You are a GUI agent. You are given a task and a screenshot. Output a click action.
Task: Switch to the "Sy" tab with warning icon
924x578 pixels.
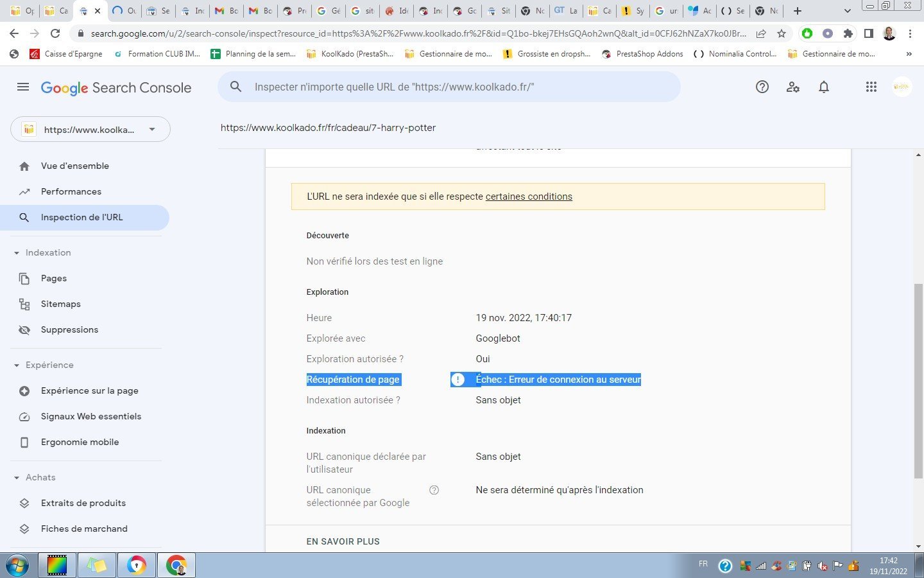[x=633, y=11]
